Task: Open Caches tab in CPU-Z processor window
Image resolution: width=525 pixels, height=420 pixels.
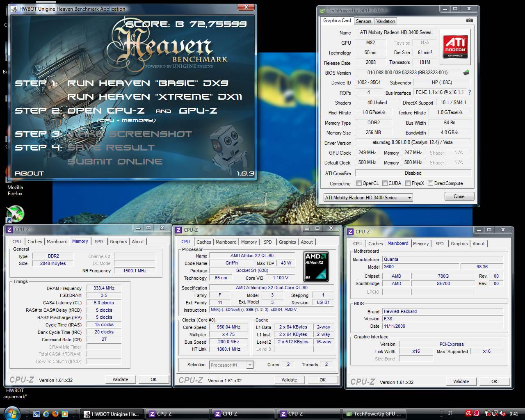Action: click(203, 242)
